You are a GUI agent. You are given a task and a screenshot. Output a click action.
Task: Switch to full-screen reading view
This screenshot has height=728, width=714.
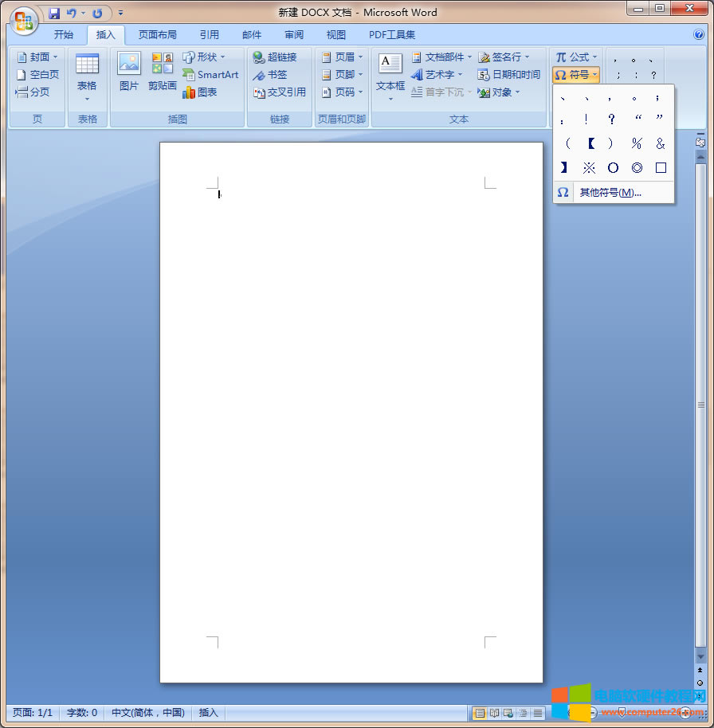[x=494, y=713]
